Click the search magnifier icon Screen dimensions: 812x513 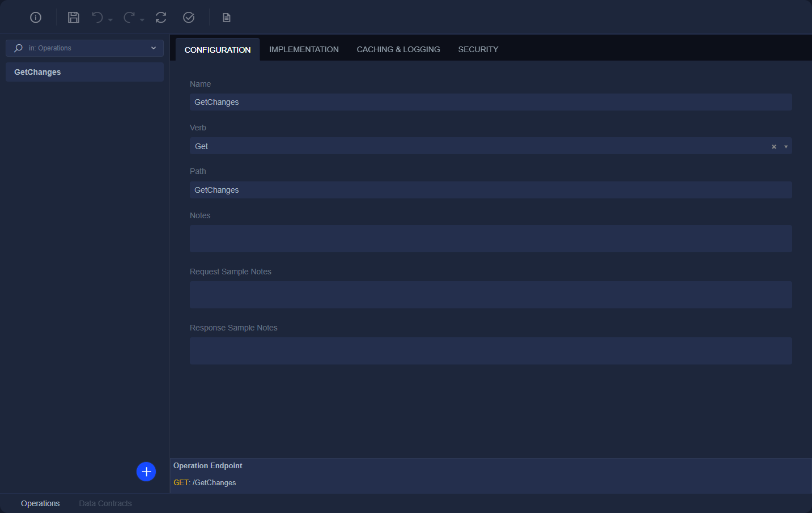click(18, 48)
